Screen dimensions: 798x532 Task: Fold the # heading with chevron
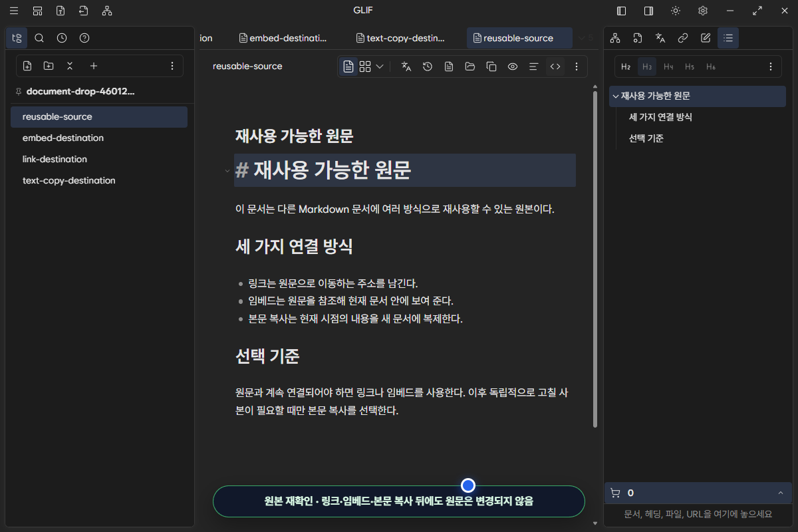(x=227, y=171)
